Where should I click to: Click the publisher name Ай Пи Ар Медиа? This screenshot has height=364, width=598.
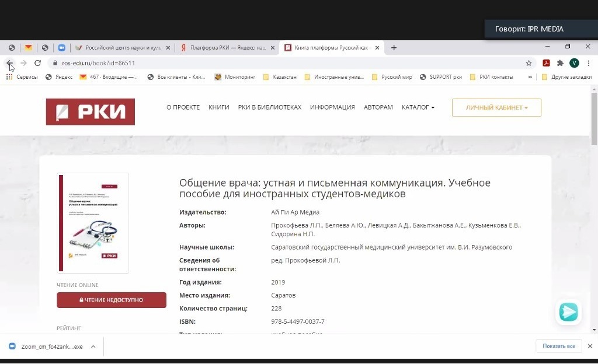tap(295, 212)
